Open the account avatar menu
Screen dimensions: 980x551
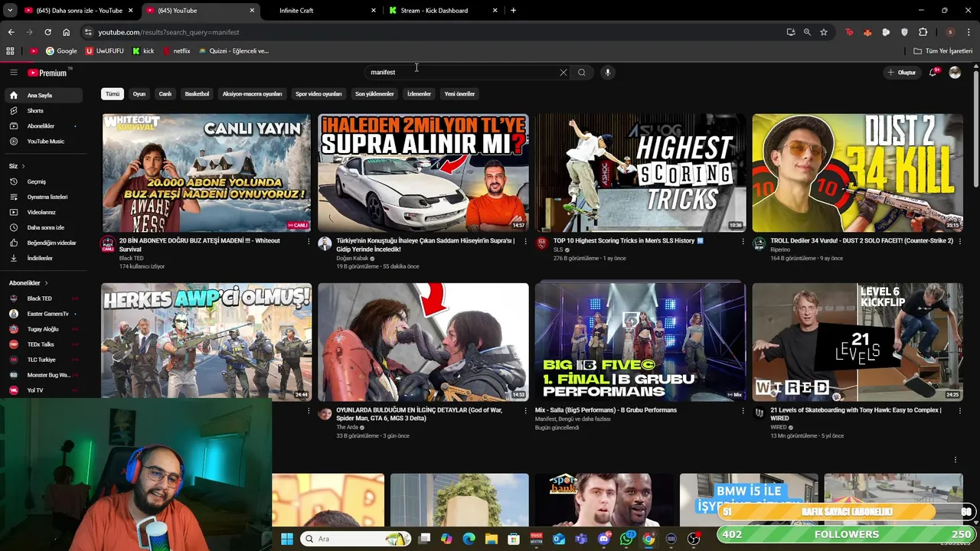click(955, 73)
